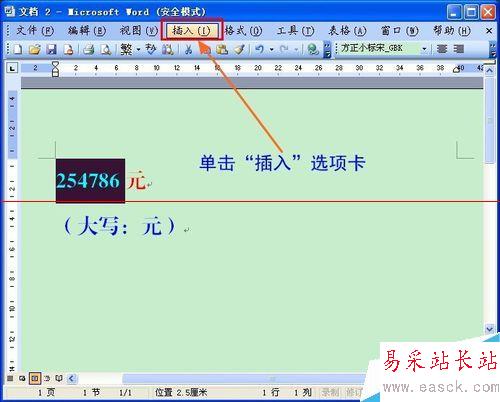
Task: Click the tab stop selector at ruler corner
Action: click(x=12, y=68)
